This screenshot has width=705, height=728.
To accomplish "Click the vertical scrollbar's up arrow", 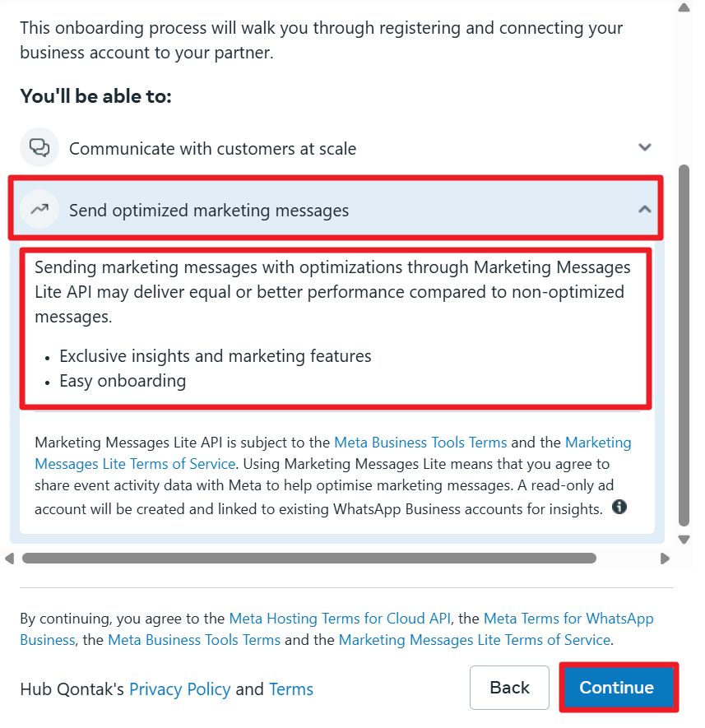I will pyautogui.click(x=684, y=8).
